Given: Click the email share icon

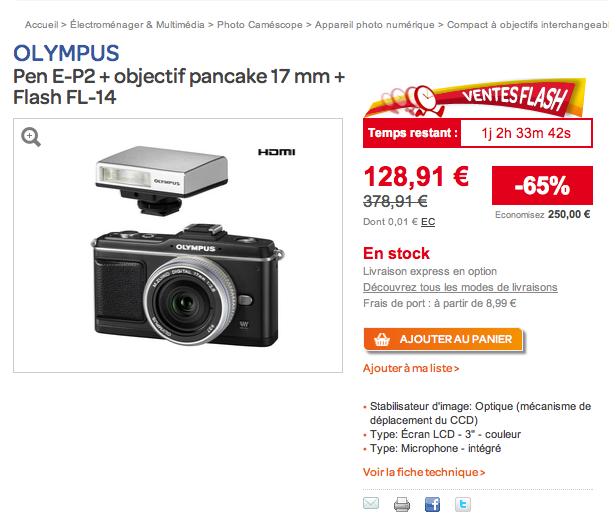Looking at the screenshot, I should [x=371, y=504].
